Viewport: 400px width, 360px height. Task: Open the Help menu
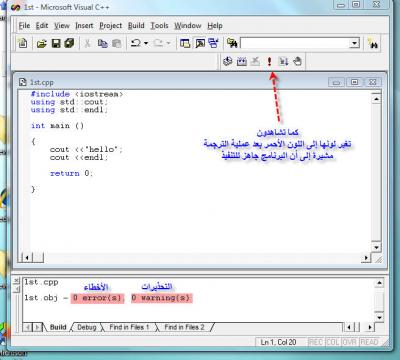click(x=215, y=26)
